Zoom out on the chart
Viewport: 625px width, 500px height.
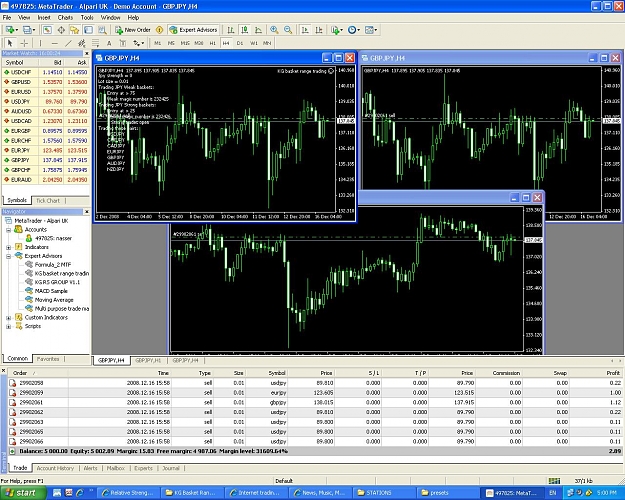click(288, 30)
